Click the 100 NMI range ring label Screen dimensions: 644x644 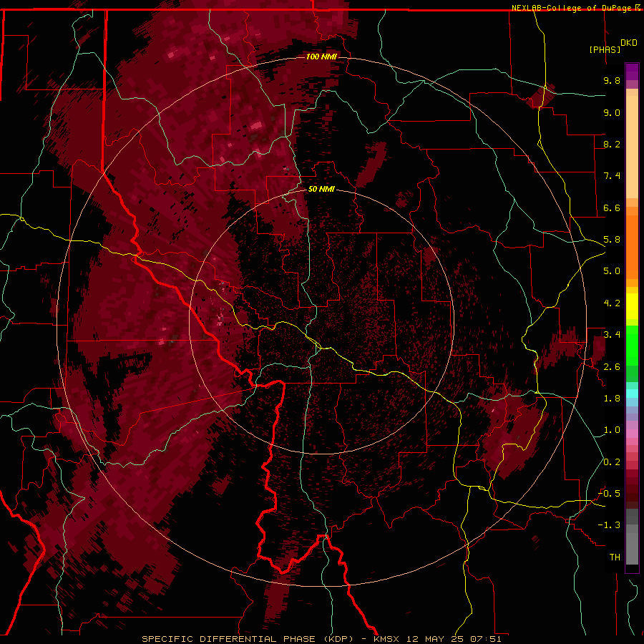[x=321, y=57]
